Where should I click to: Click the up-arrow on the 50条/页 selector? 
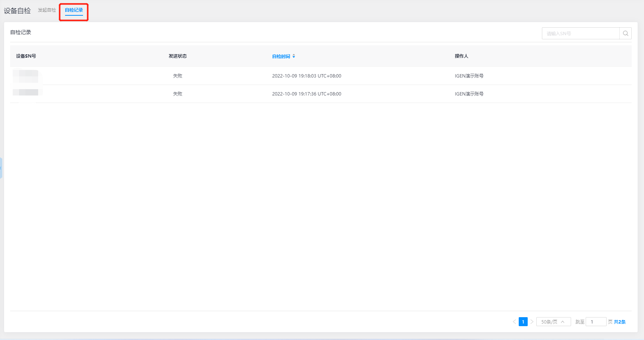coord(562,322)
